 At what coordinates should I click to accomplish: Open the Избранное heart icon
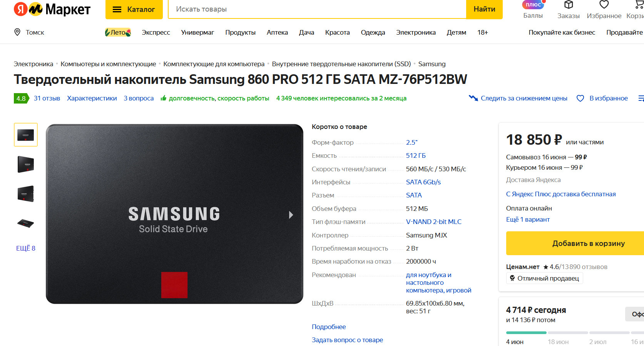click(x=604, y=5)
